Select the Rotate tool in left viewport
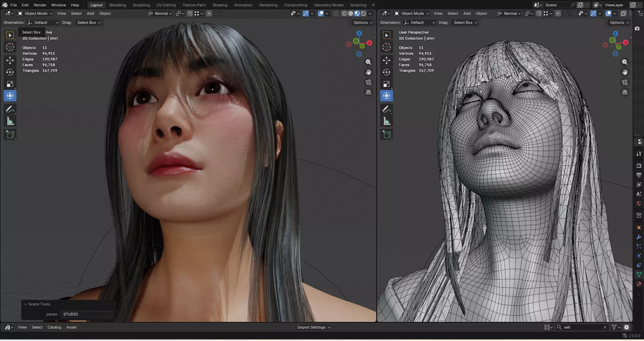The image size is (644, 341). point(10,72)
